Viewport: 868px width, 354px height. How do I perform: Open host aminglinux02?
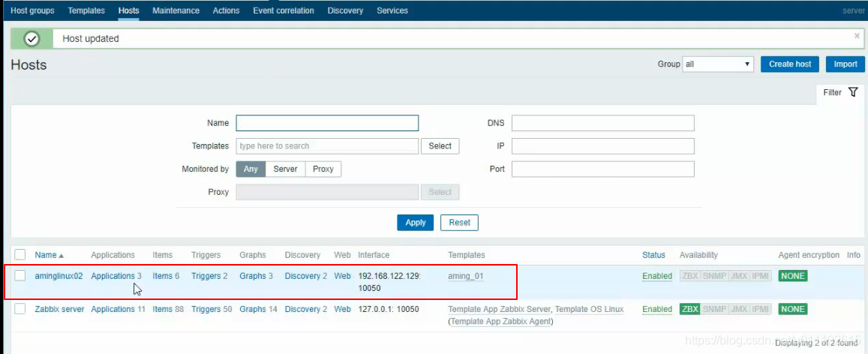(59, 275)
